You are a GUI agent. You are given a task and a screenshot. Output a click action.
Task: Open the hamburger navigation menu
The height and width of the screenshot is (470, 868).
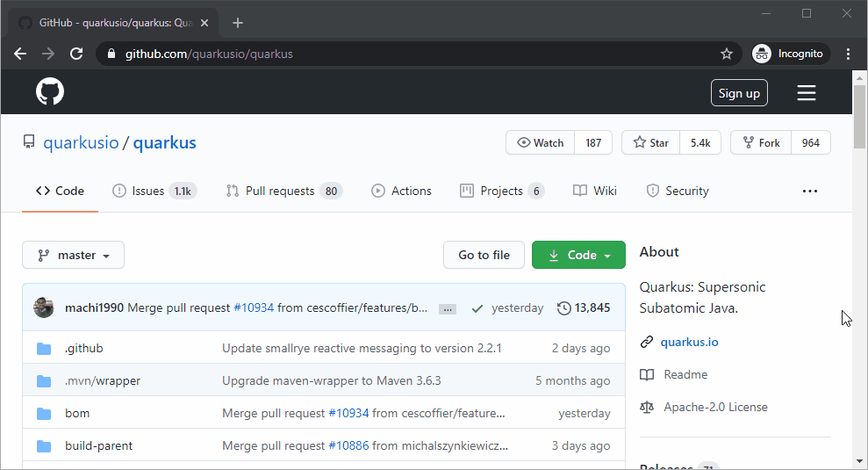[806, 92]
